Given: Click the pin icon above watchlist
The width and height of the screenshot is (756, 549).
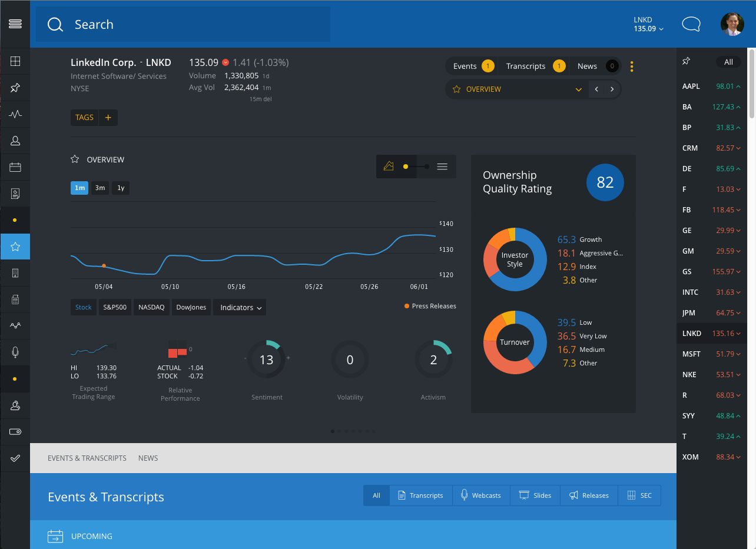Looking at the screenshot, I should coord(686,62).
